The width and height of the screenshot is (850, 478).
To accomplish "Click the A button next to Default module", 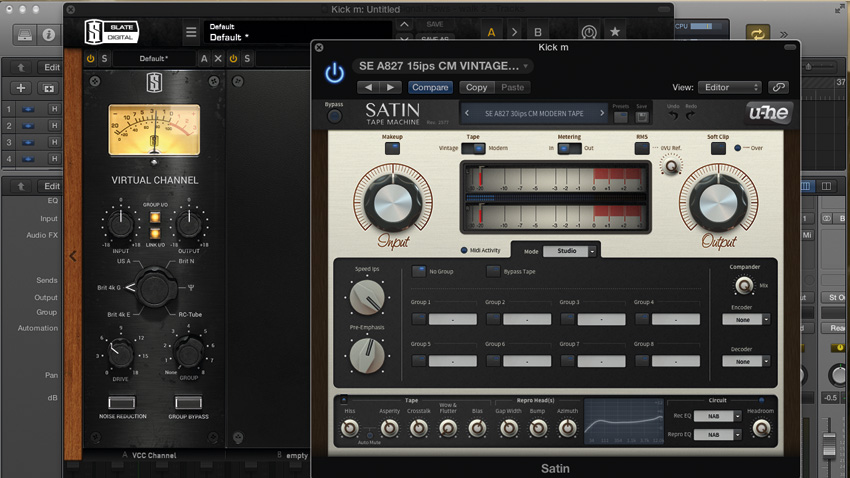I will 204,59.
